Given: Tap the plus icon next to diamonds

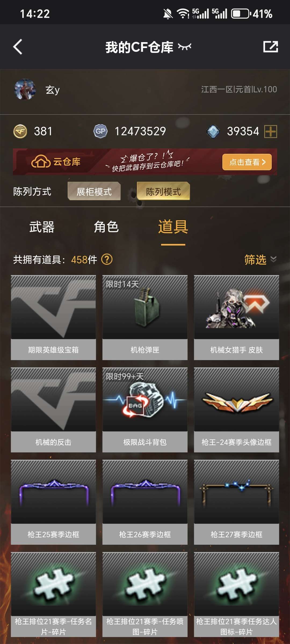Looking at the screenshot, I should click(270, 131).
